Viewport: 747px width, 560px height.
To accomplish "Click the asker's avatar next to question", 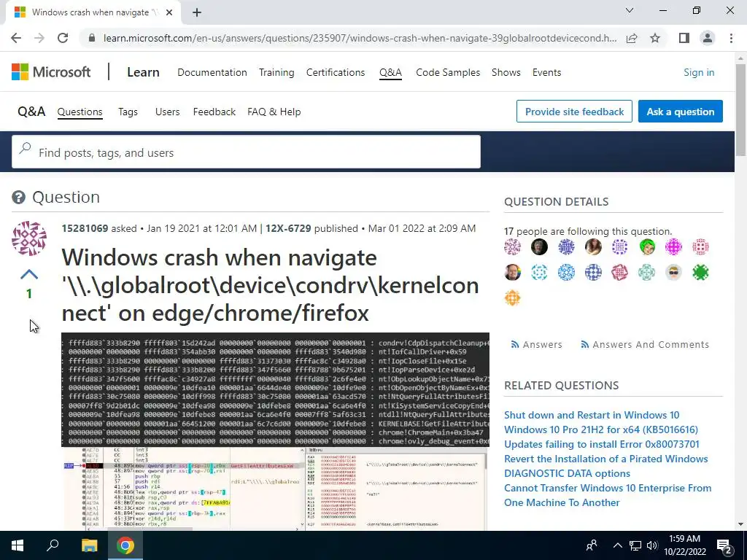I will [29, 238].
